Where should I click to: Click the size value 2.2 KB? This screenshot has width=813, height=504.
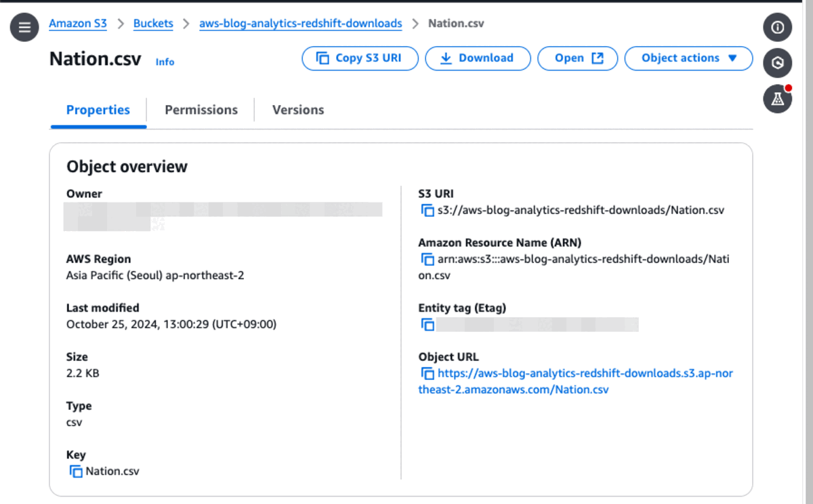[x=83, y=373]
